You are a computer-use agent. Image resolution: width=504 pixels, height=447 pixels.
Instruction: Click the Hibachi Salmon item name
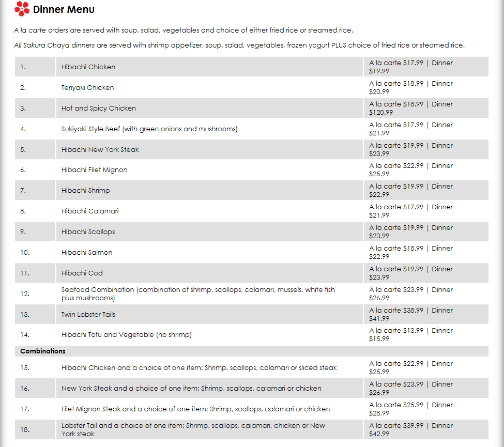[87, 253]
